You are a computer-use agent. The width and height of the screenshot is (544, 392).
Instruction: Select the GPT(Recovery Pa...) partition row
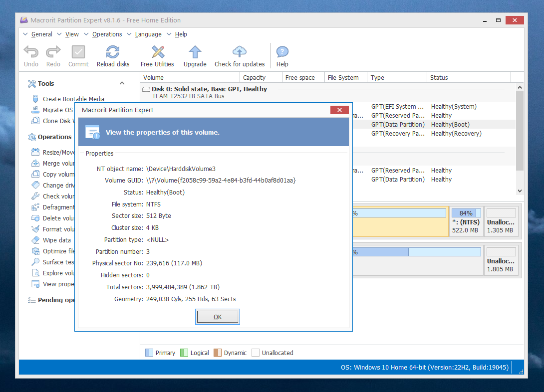tap(434, 134)
